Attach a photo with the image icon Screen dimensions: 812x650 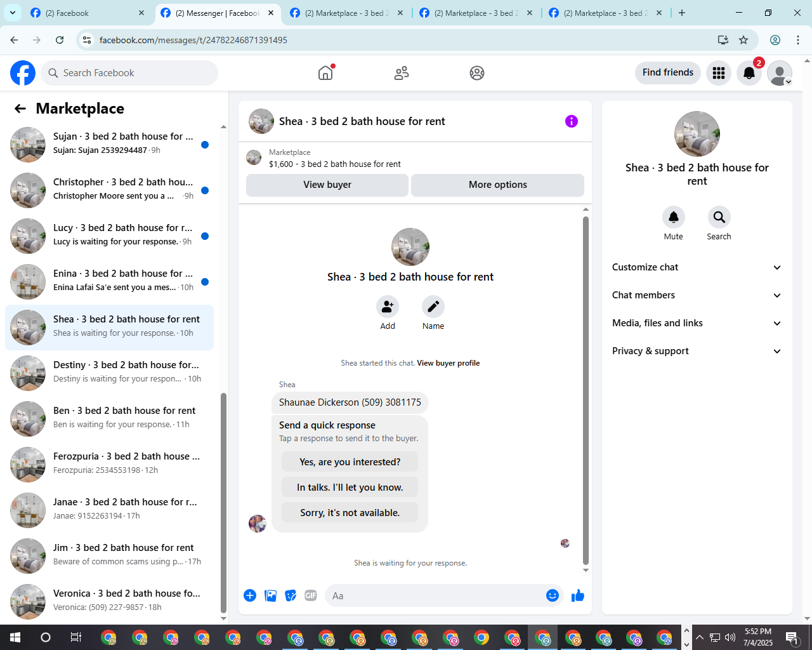[270, 595]
